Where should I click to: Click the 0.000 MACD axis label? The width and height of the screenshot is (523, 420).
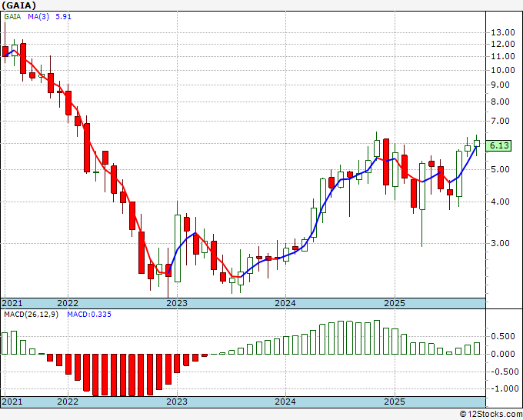[503, 354]
